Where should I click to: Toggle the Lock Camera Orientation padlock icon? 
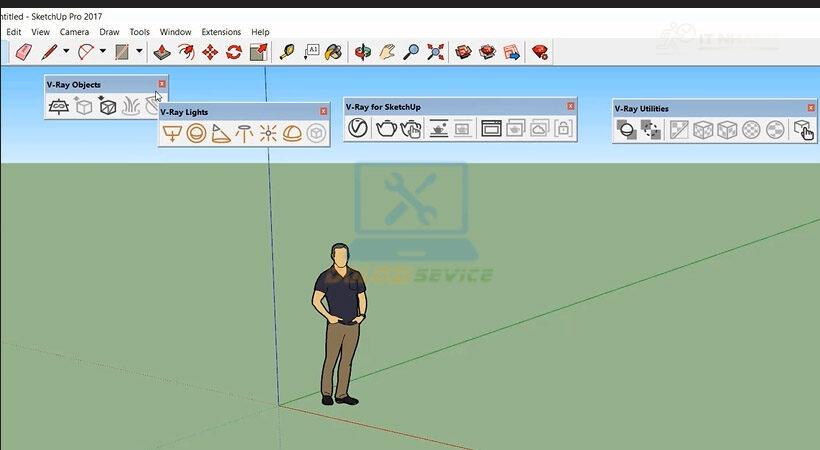(563, 128)
